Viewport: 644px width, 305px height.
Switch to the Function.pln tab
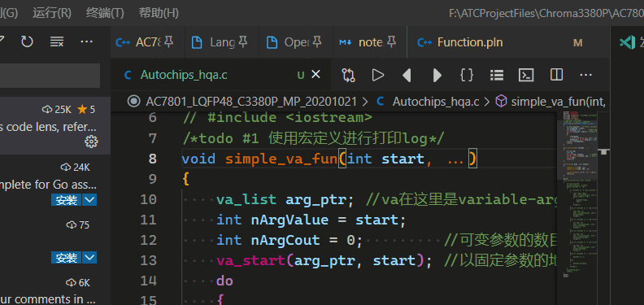508,42
